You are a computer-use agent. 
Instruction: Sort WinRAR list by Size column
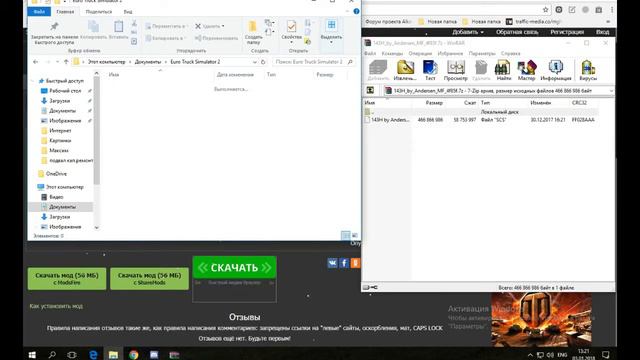click(x=434, y=103)
